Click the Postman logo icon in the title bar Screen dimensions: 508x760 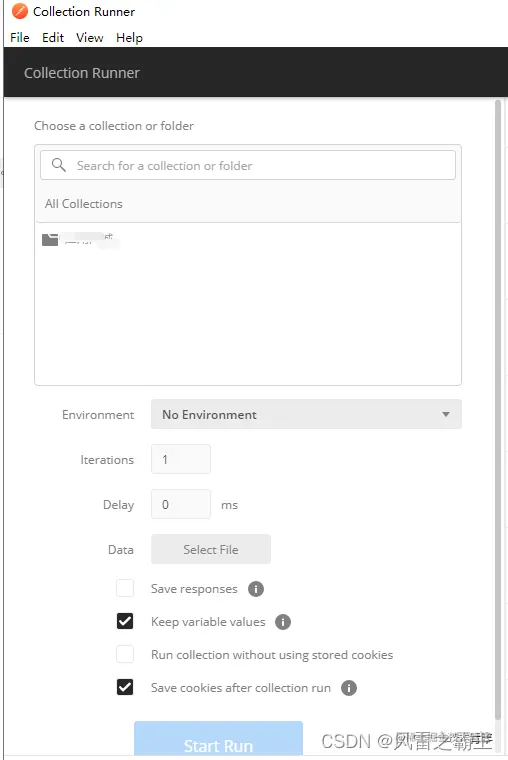20,11
